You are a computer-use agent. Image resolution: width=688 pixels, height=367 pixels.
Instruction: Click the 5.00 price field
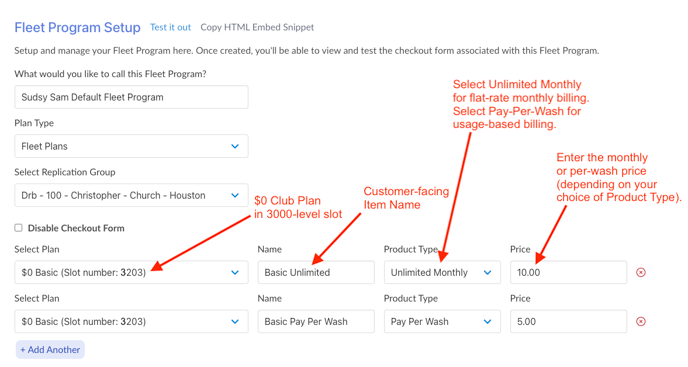point(568,322)
